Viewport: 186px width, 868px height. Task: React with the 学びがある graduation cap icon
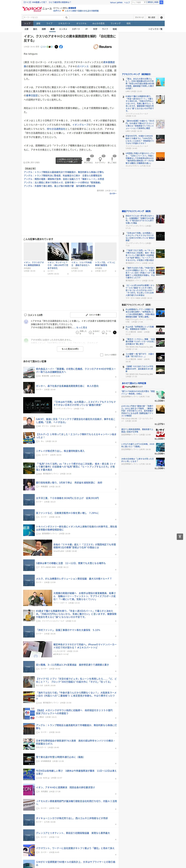pos(89,159)
